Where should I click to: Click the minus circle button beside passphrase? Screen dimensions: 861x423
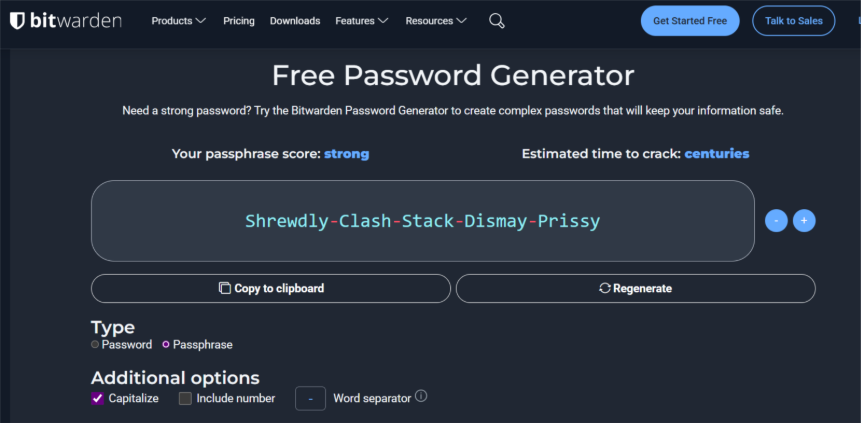(x=776, y=221)
